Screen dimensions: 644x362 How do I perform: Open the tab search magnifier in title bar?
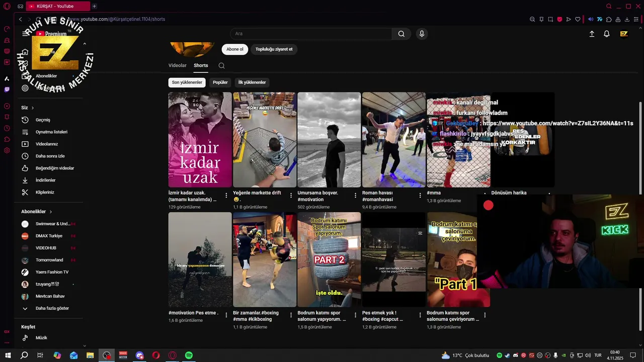pos(609,6)
